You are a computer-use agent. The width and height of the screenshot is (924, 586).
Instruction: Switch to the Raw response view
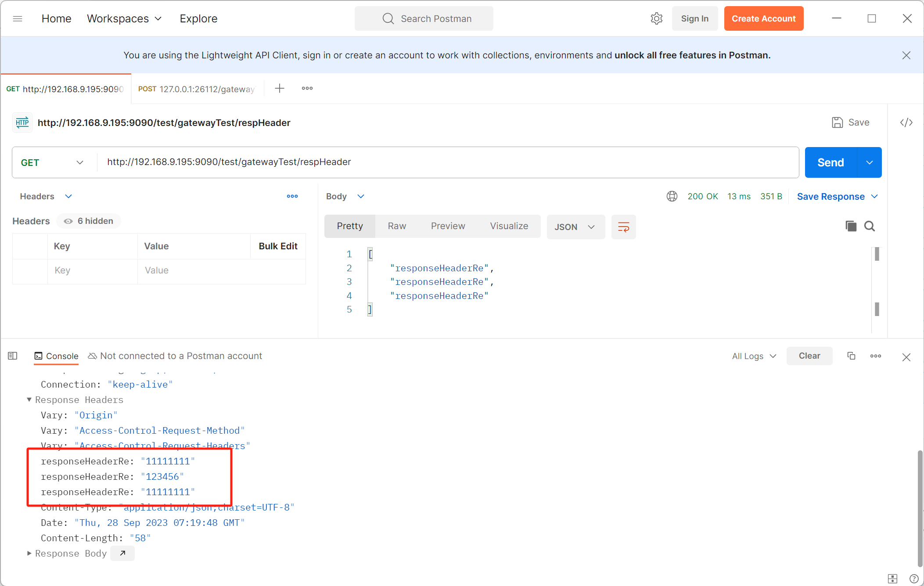click(x=397, y=226)
